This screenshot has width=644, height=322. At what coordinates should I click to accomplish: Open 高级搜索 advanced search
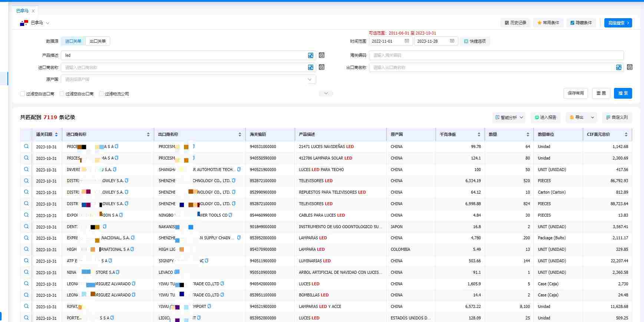(618, 23)
